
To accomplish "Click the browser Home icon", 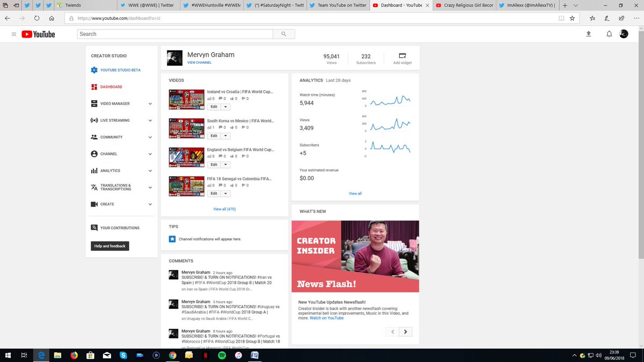I will coord(51,18).
